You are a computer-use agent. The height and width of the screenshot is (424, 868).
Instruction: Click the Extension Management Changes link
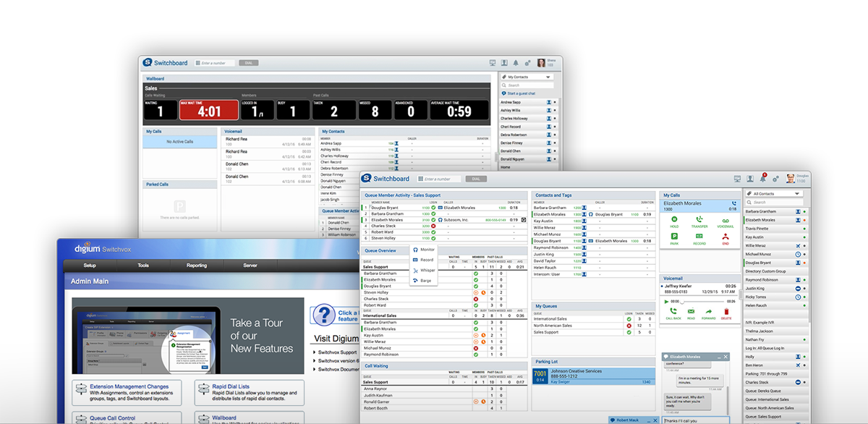129,386
